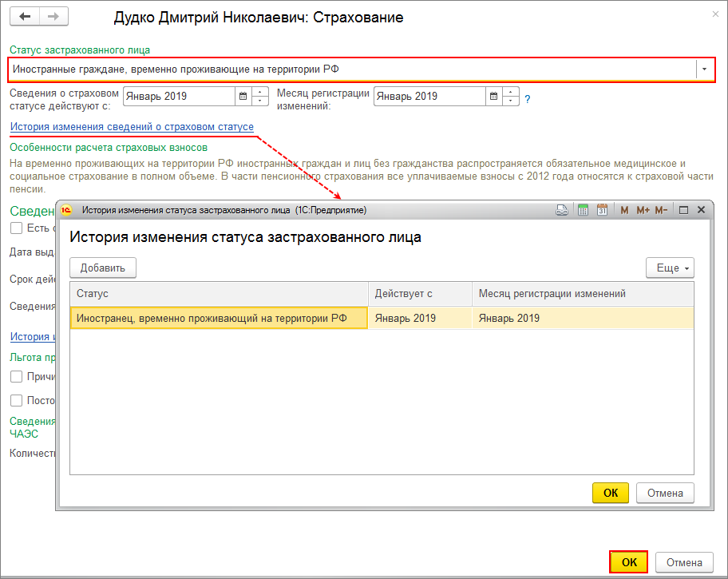
Task: Toggle the 'Есть с...' checkbox
Action: point(16,228)
